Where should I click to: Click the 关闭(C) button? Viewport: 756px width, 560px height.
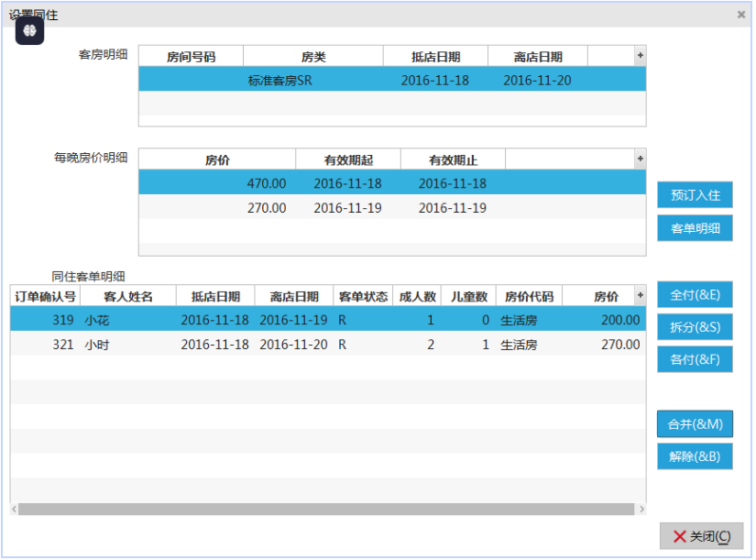coord(701,536)
